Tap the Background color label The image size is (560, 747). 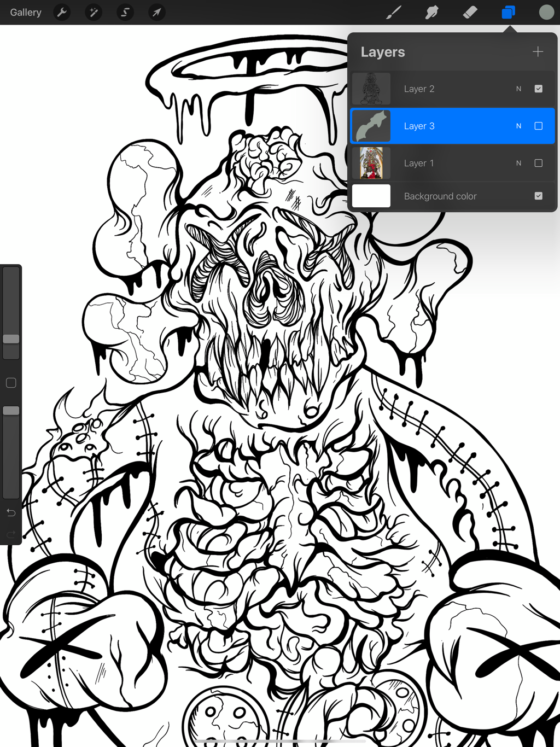click(440, 196)
